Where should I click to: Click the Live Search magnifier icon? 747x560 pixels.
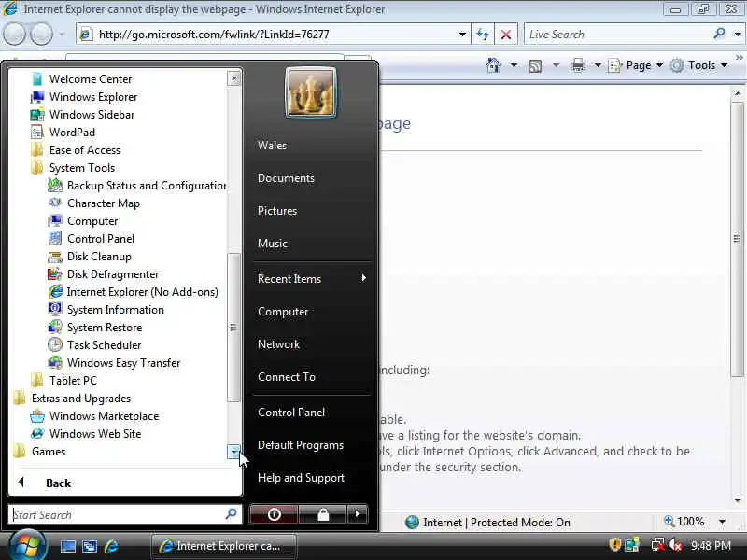coord(719,34)
